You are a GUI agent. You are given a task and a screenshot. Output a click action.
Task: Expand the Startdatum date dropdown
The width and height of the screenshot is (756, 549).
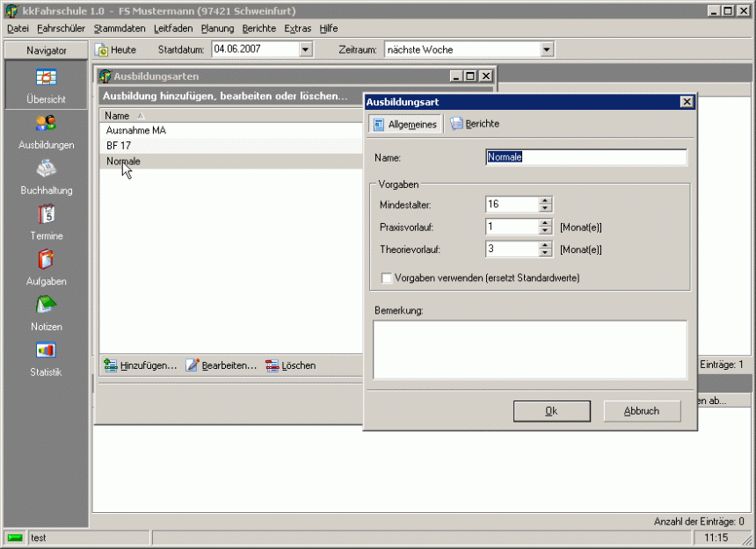point(305,50)
